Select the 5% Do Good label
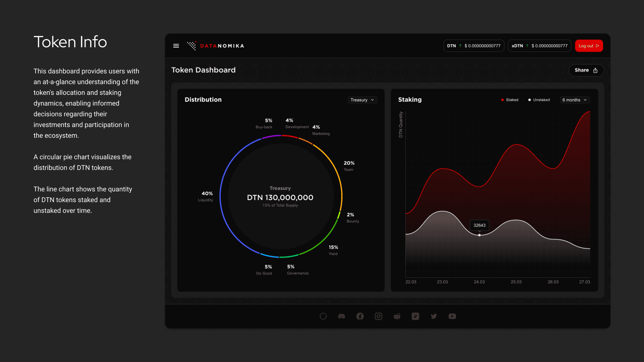Viewport: 644px width, 362px height. 264,270
